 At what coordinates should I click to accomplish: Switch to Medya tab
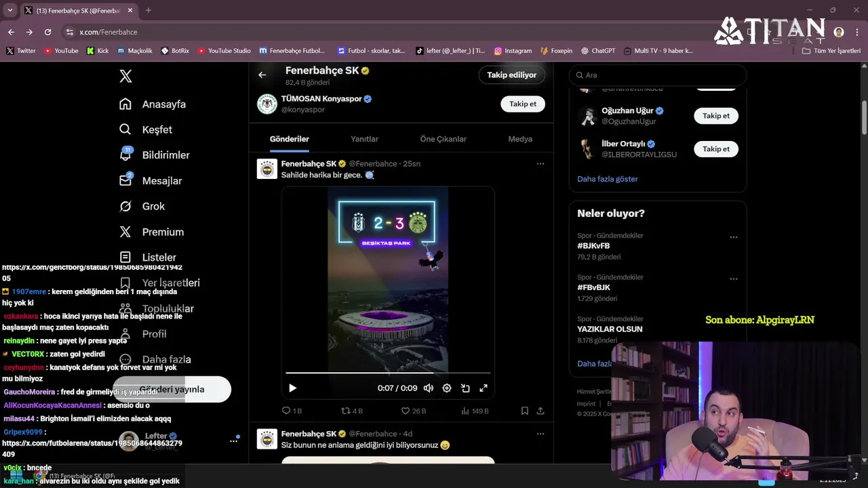click(x=520, y=139)
